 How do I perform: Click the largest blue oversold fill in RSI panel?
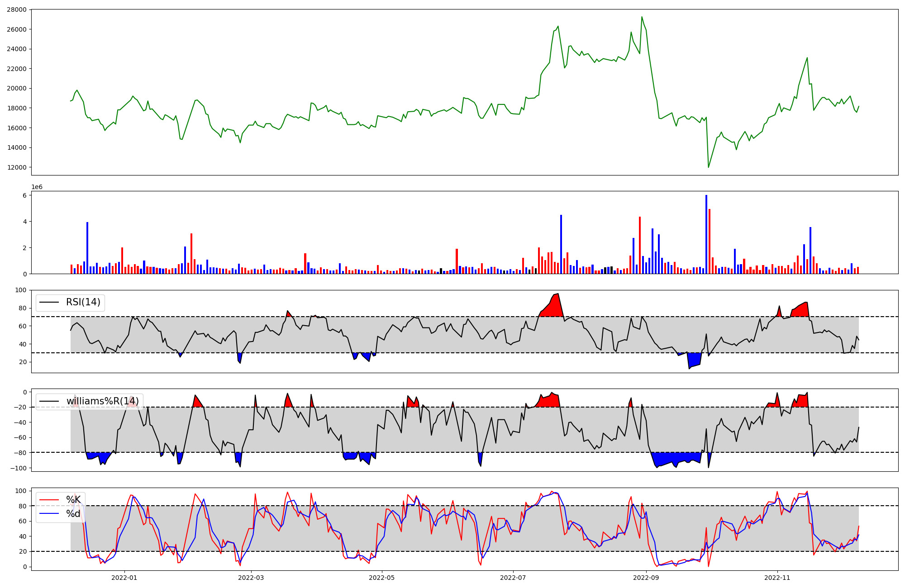coord(695,360)
